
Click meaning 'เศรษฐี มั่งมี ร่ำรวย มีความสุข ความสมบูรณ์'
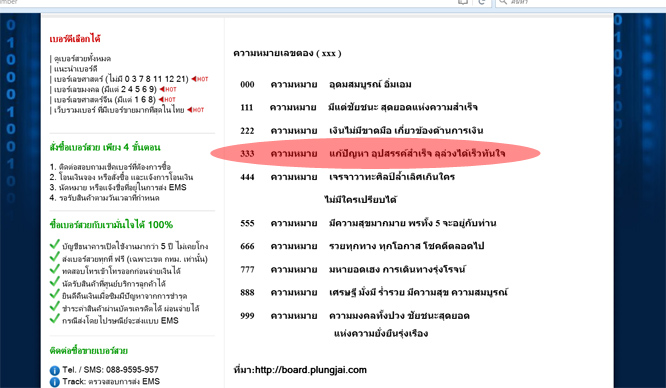(418, 292)
